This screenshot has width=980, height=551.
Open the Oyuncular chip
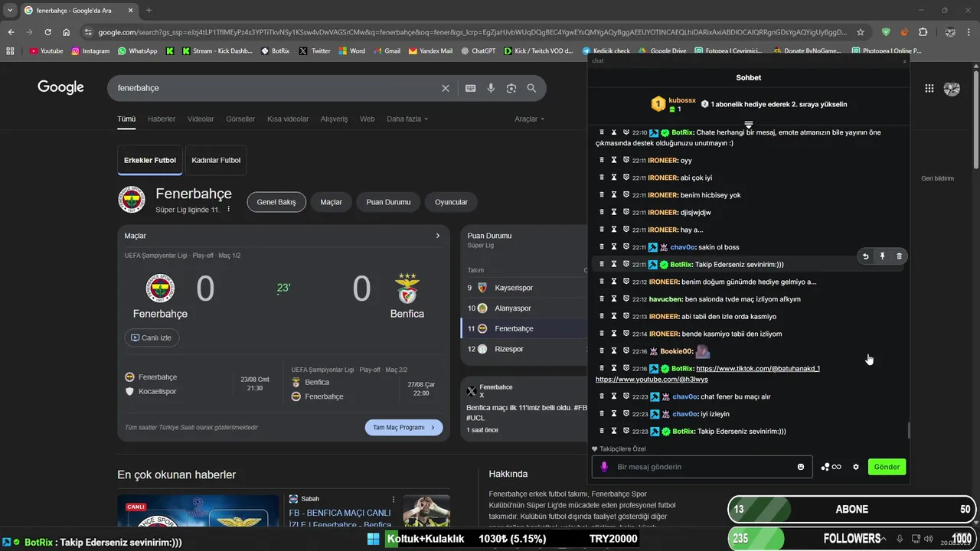click(451, 202)
